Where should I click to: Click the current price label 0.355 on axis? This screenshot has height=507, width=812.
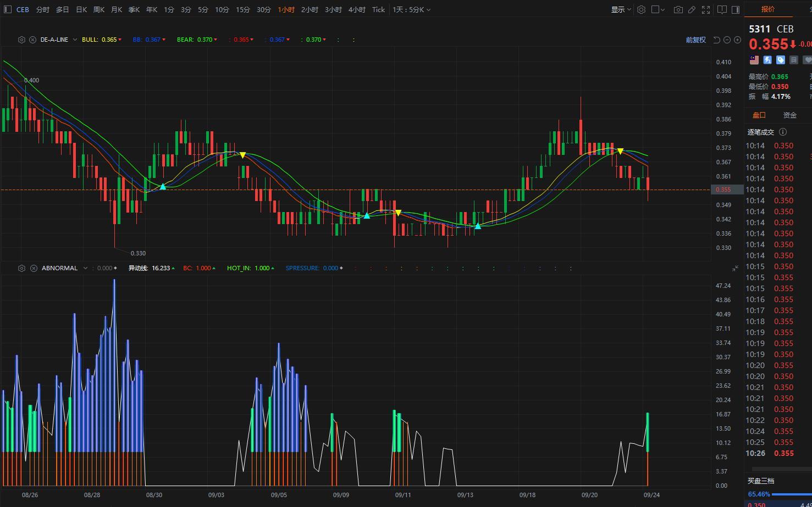tap(728, 190)
